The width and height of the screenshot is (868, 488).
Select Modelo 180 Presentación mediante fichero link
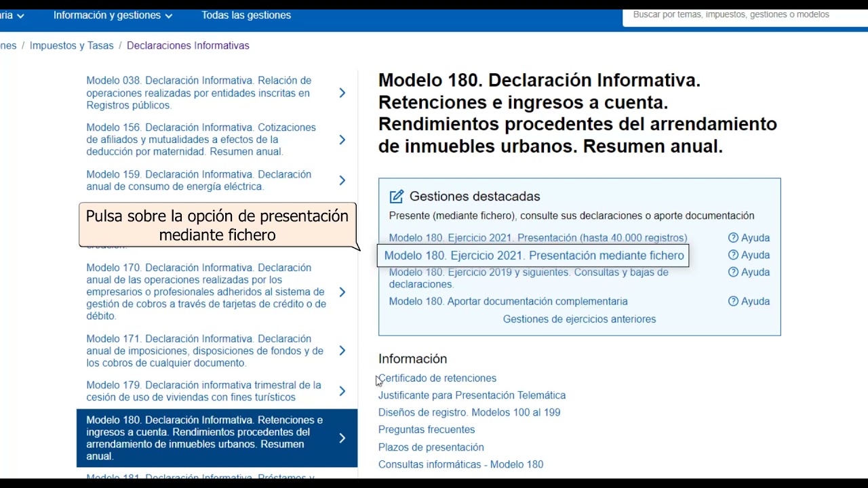pyautogui.click(x=534, y=256)
